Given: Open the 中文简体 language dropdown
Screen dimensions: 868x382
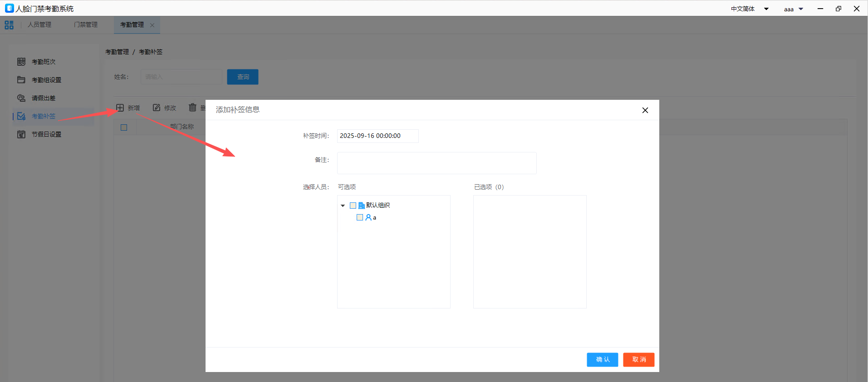Looking at the screenshot, I should click(x=749, y=9).
